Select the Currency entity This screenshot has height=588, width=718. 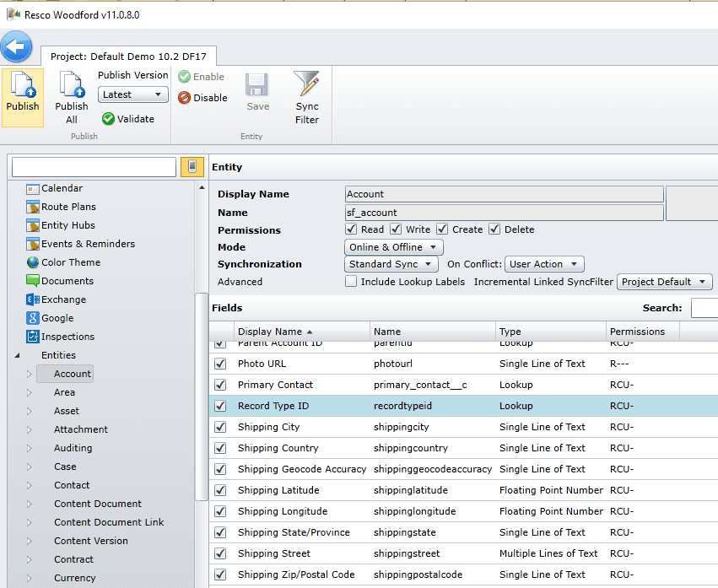tap(74, 578)
